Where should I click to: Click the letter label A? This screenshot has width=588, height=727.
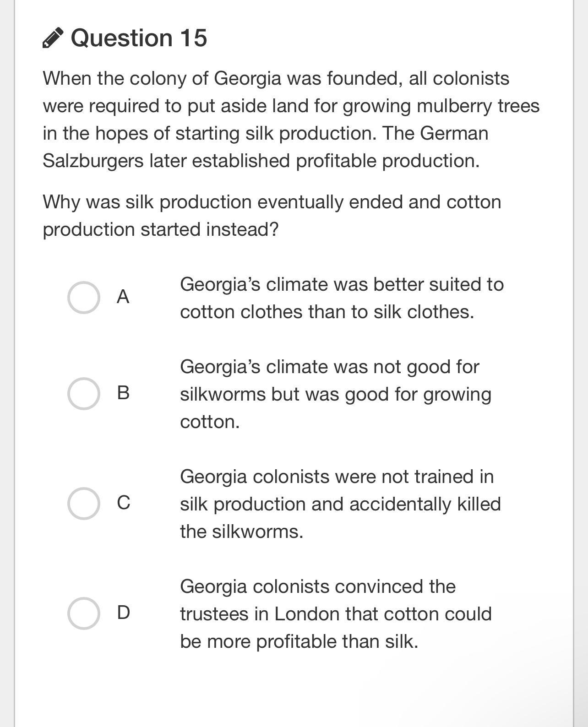[x=123, y=297]
